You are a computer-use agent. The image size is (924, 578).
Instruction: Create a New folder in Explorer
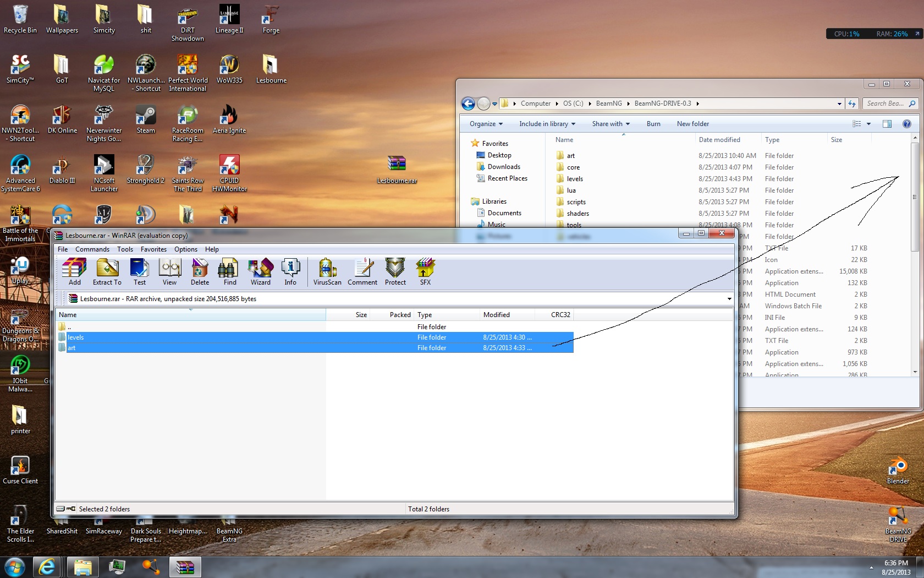pyautogui.click(x=693, y=124)
